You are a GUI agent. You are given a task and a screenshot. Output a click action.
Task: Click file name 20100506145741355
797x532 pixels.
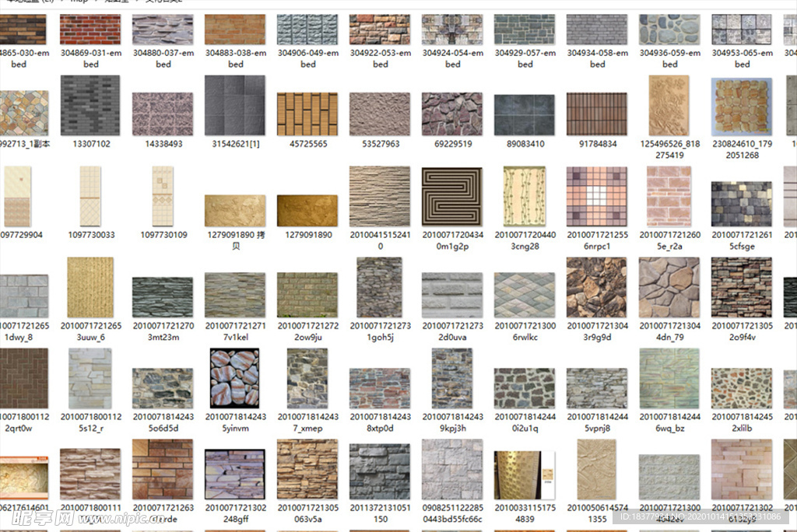pyautogui.click(x=598, y=513)
